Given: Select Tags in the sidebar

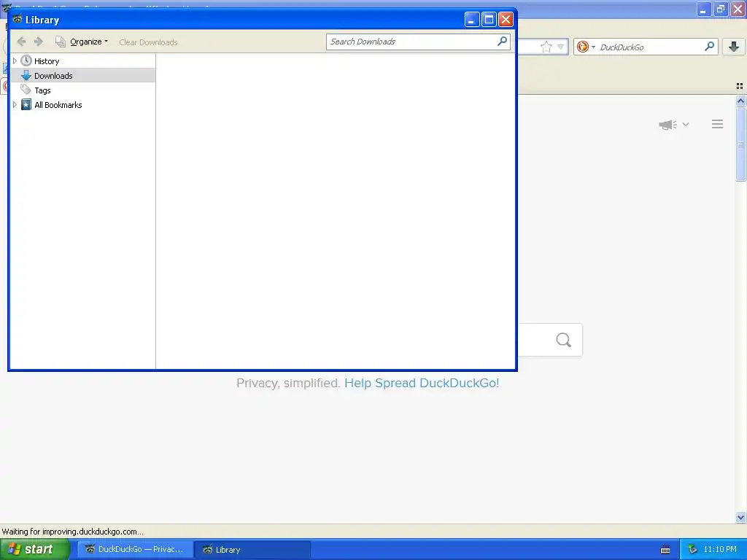Looking at the screenshot, I should (42, 90).
